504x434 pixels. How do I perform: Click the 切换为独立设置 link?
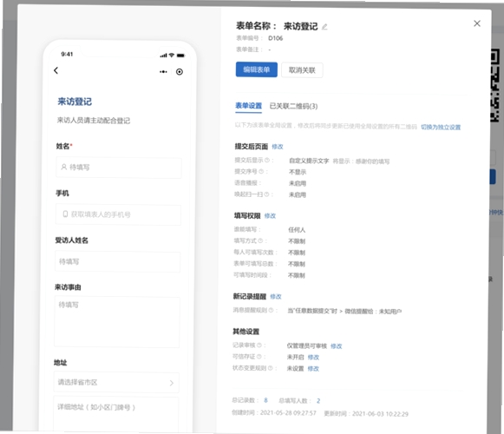441,127
